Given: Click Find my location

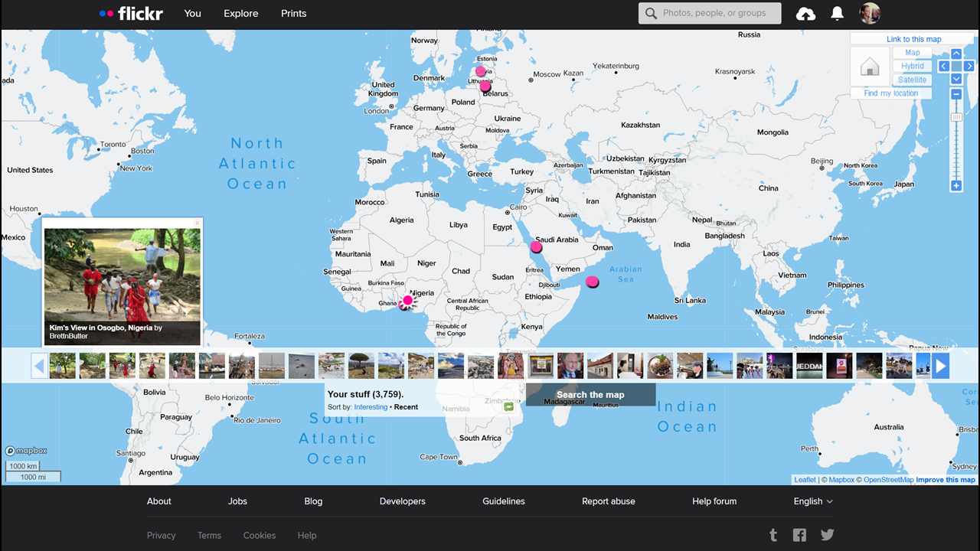Looking at the screenshot, I should click(x=891, y=93).
